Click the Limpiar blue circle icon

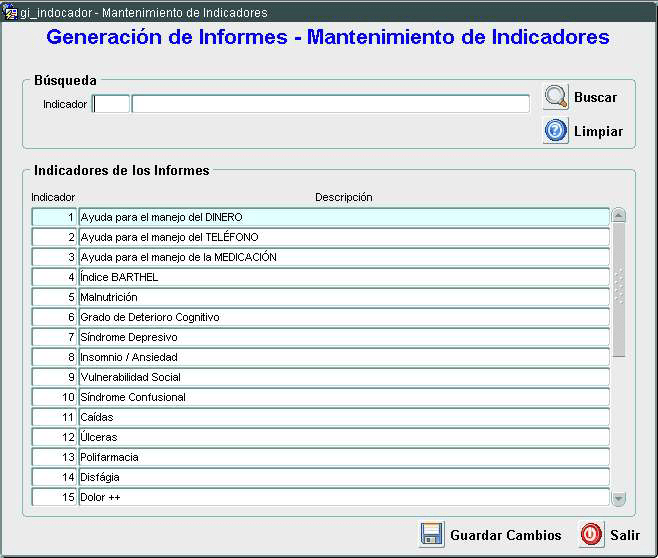(x=555, y=131)
